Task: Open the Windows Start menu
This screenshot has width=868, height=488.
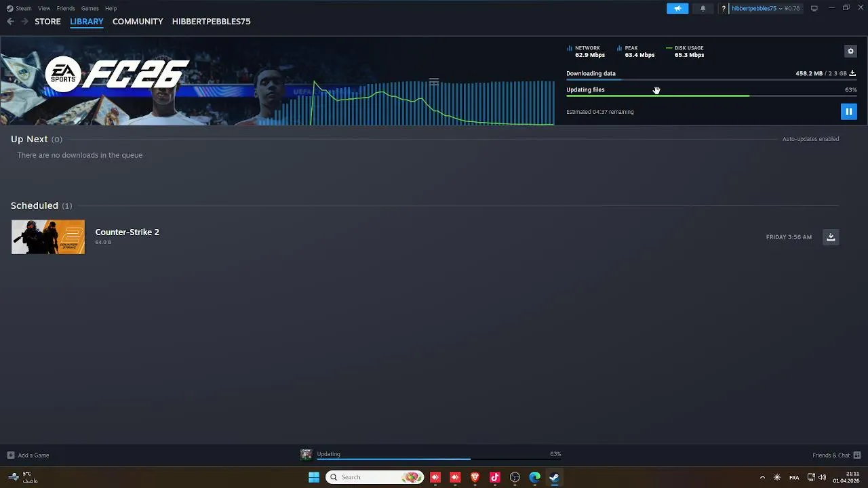Action: point(314,477)
